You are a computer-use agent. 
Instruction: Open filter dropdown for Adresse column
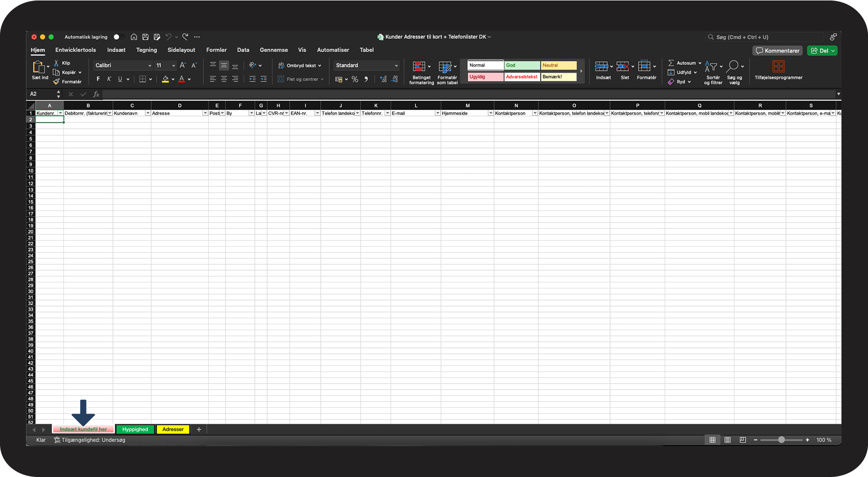point(205,113)
